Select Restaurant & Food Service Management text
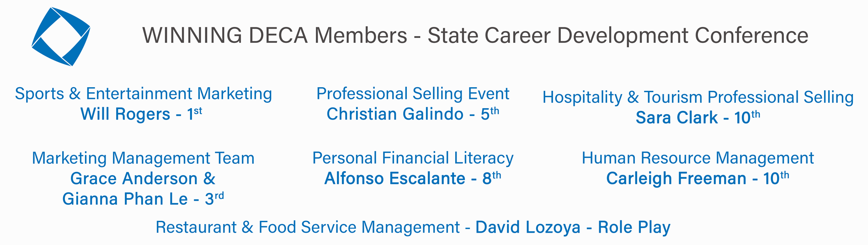Viewport: 868px width, 245px height. 307,228
